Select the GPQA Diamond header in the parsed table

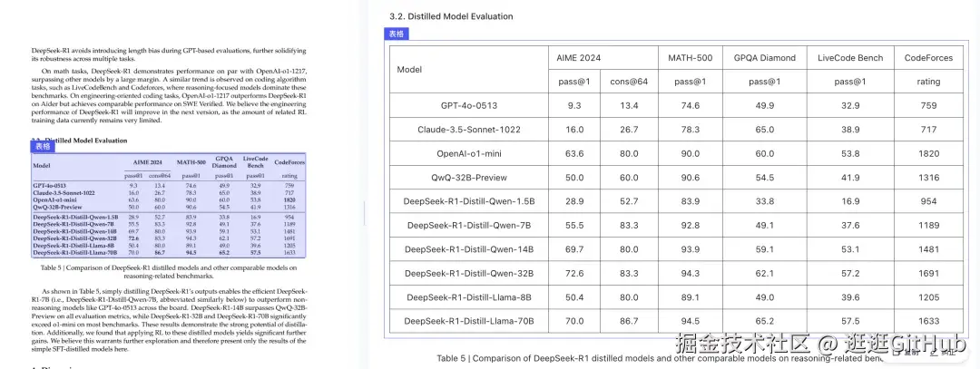tap(764, 57)
